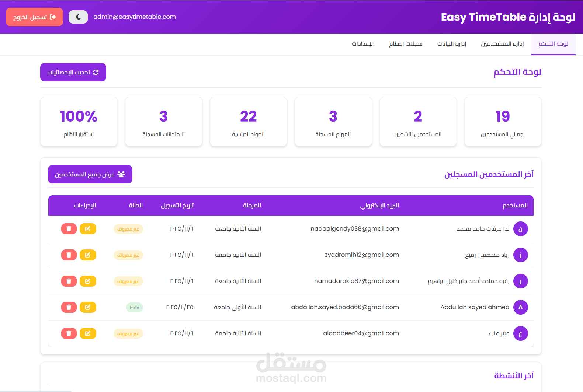This screenshot has height=392, width=583.
Task: Click the نشط status badge
Action: point(135,307)
